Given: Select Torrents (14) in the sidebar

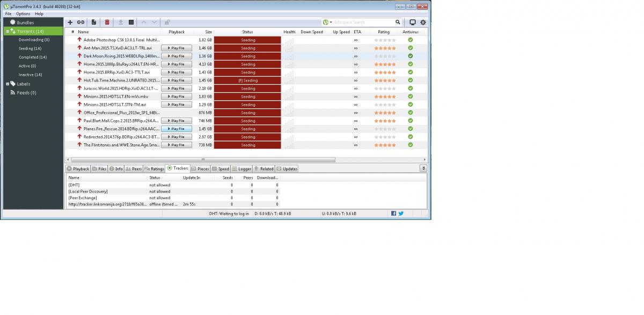Looking at the screenshot, I should [34, 31].
